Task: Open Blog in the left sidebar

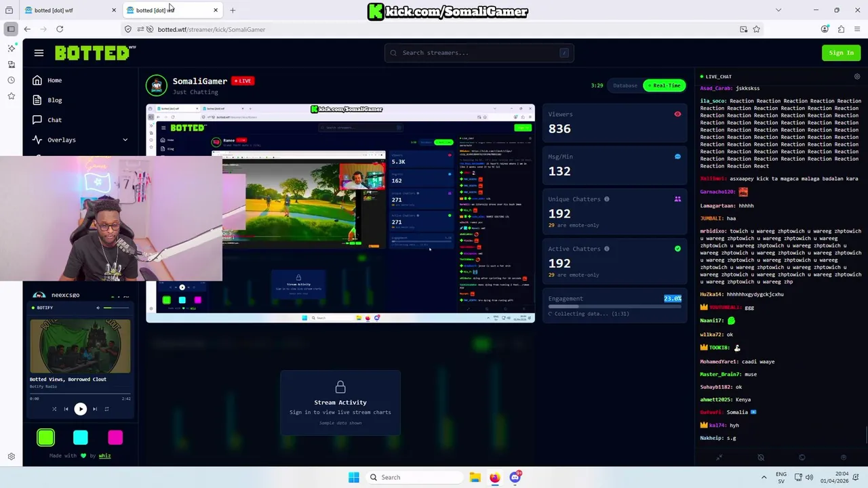Action: [x=47, y=100]
